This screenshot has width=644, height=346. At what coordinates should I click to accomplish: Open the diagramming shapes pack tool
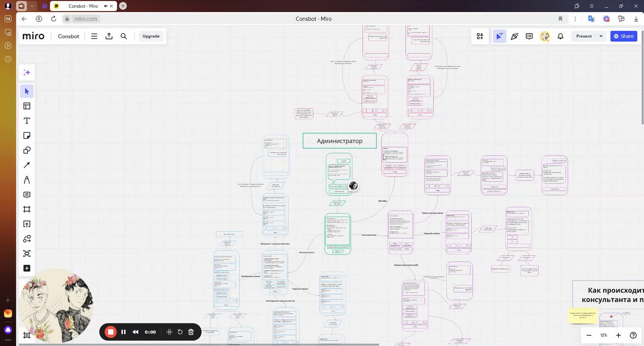pos(27,239)
